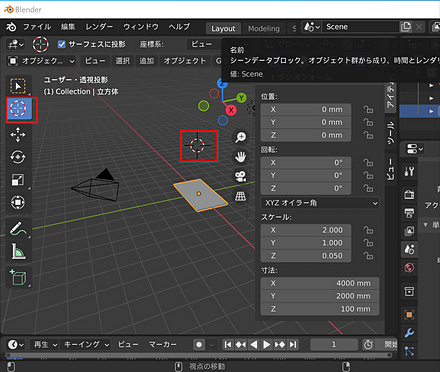440x372 pixels.
Task: Open the Blender logo application menu
Action: pos(11,27)
